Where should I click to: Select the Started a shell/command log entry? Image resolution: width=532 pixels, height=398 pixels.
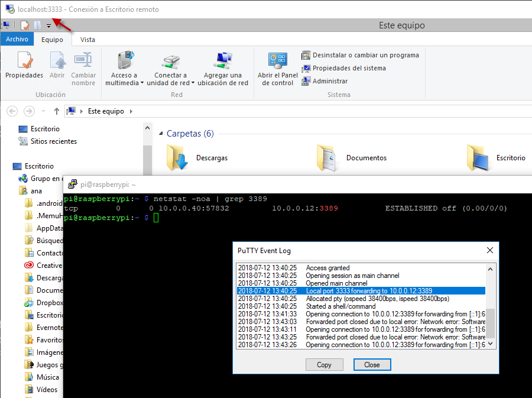click(x=361, y=306)
